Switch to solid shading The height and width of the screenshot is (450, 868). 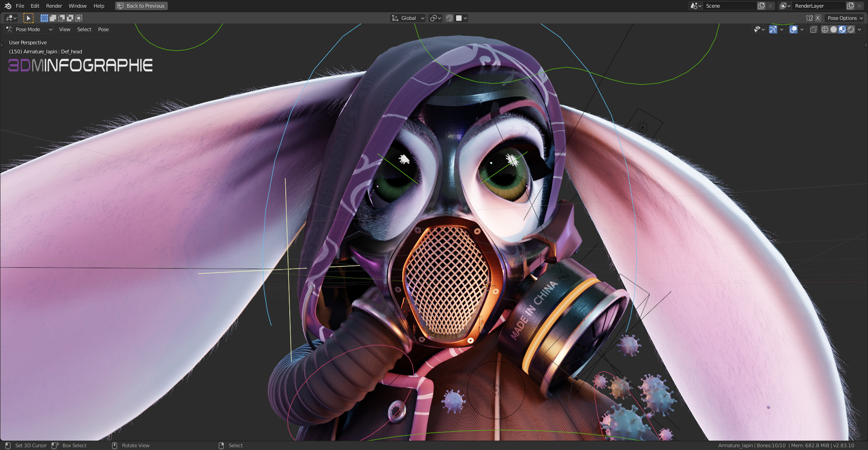[x=834, y=29]
